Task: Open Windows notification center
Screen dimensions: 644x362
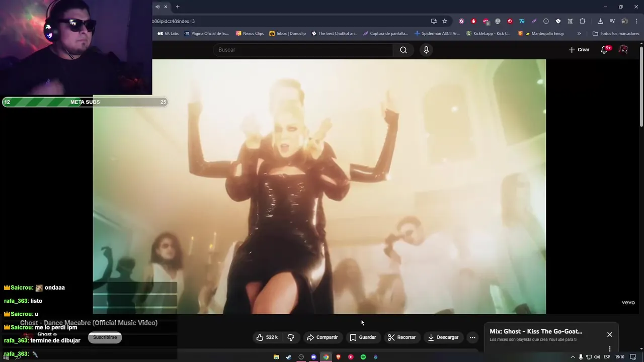Action: (x=633, y=357)
